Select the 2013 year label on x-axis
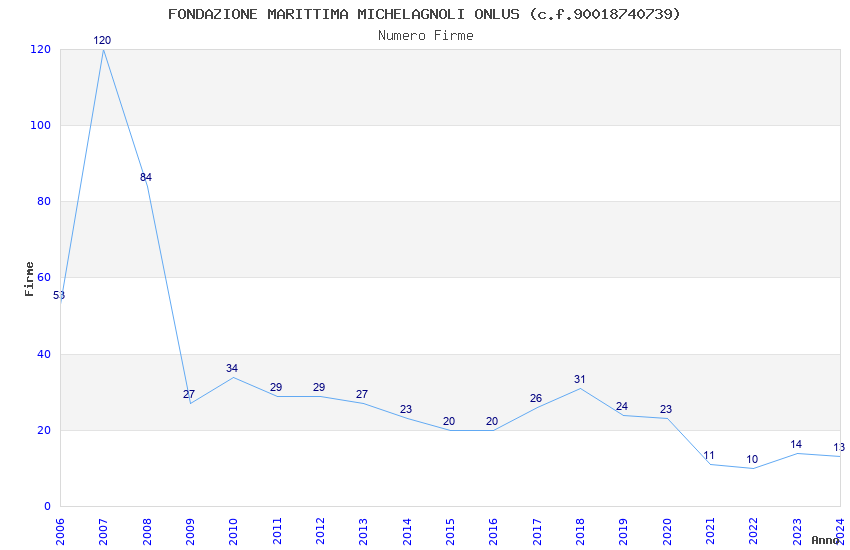 [364, 532]
